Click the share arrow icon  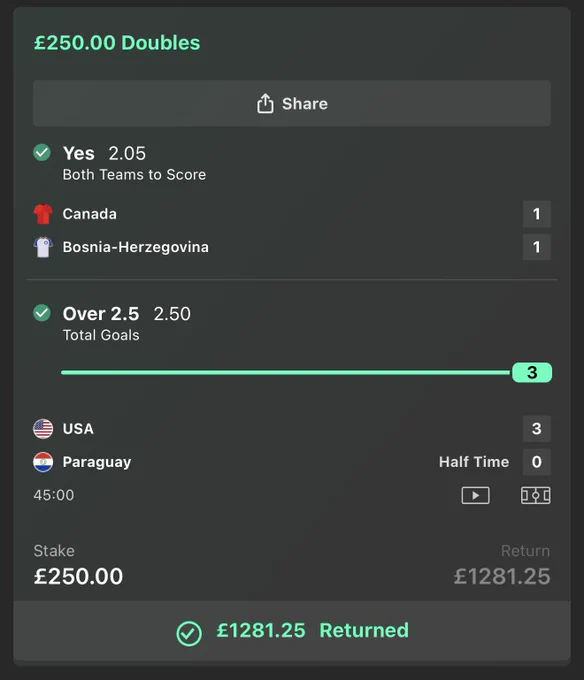(265, 103)
